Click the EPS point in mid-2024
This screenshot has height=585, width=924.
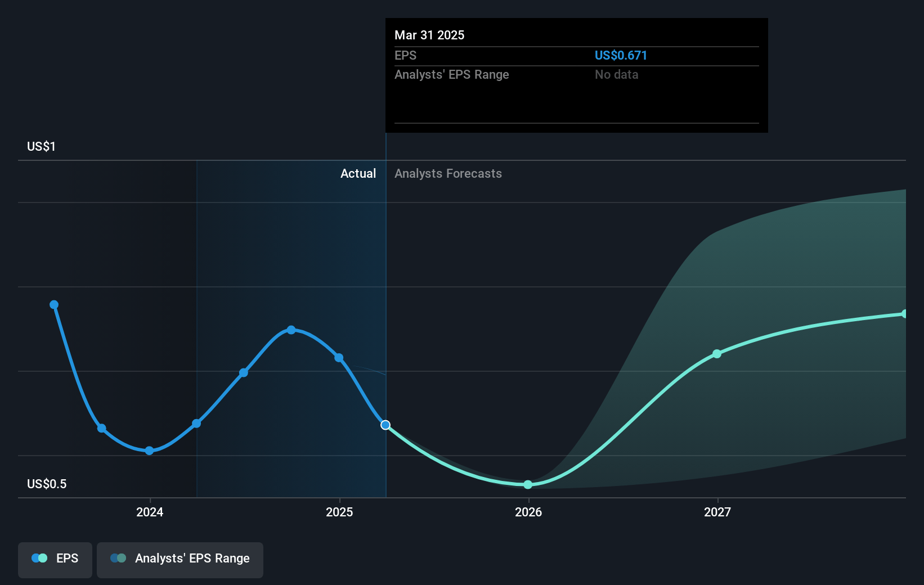(244, 372)
